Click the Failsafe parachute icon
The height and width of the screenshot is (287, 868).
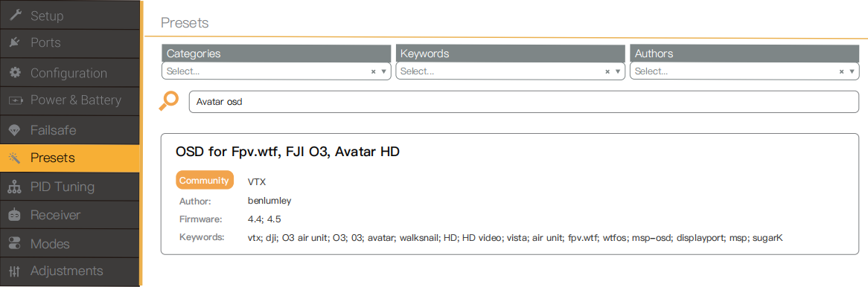(16, 131)
